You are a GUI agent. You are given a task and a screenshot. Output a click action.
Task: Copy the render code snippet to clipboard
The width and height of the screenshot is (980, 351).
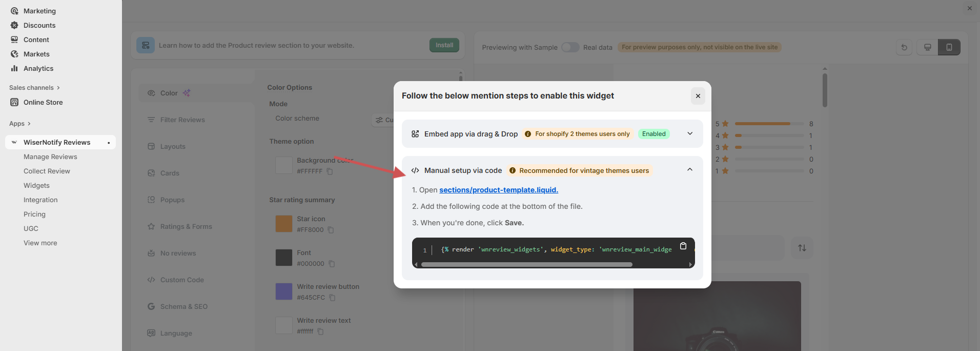(x=683, y=246)
